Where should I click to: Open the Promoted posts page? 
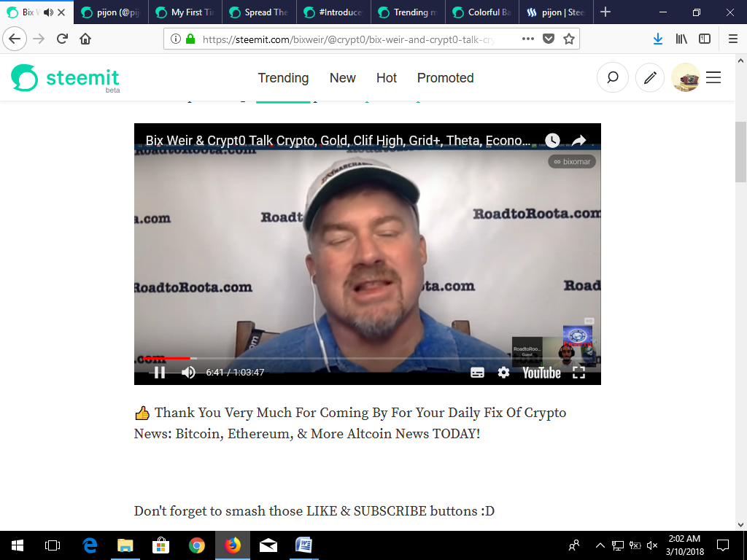(x=446, y=77)
